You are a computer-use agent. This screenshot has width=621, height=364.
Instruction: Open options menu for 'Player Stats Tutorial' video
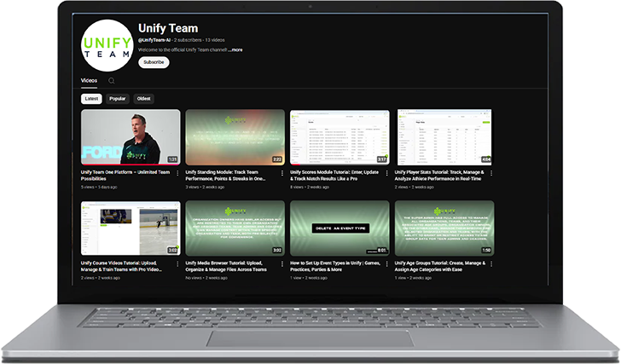pyautogui.click(x=491, y=173)
